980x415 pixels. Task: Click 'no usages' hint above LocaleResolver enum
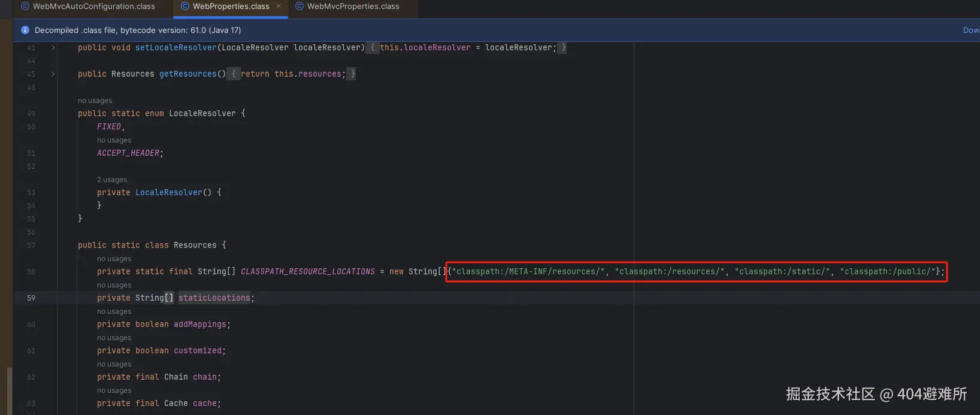click(95, 101)
